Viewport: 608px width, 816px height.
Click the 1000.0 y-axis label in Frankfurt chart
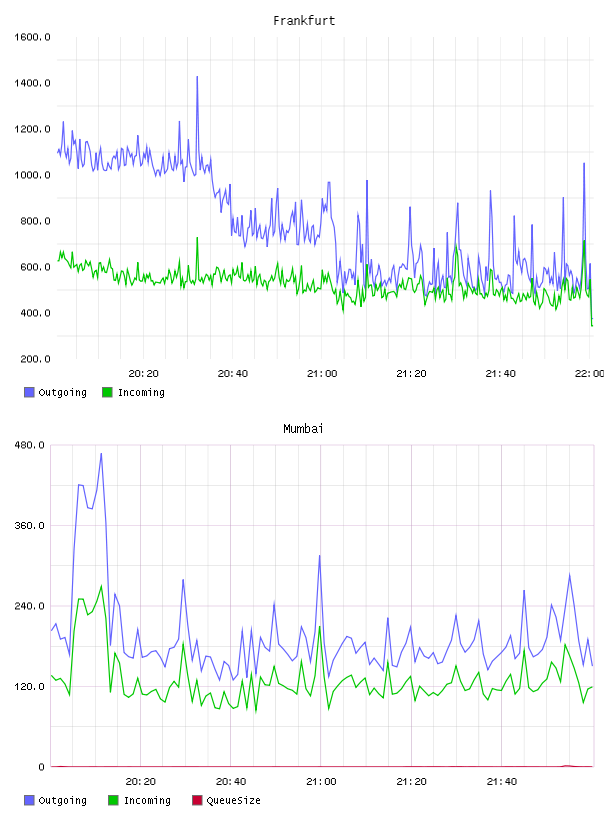pyautogui.click(x=32, y=175)
